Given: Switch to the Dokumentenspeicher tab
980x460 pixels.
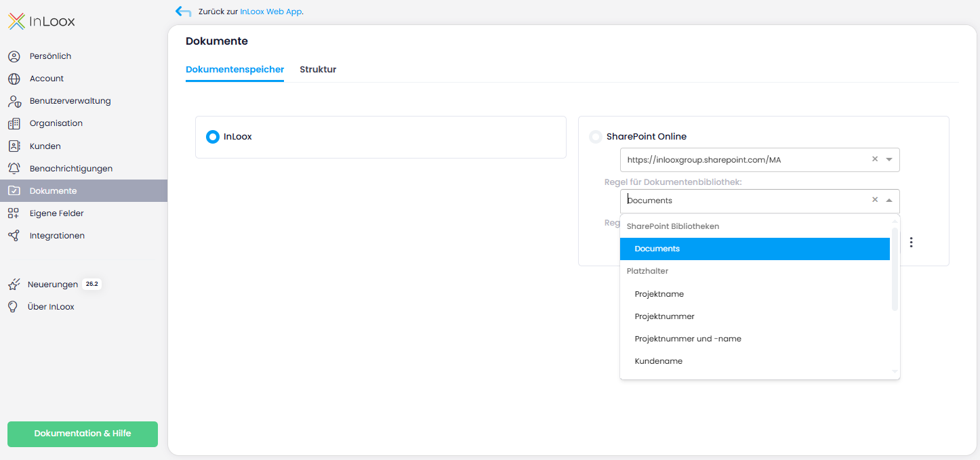Looking at the screenshot, I should tap(234, 70).
